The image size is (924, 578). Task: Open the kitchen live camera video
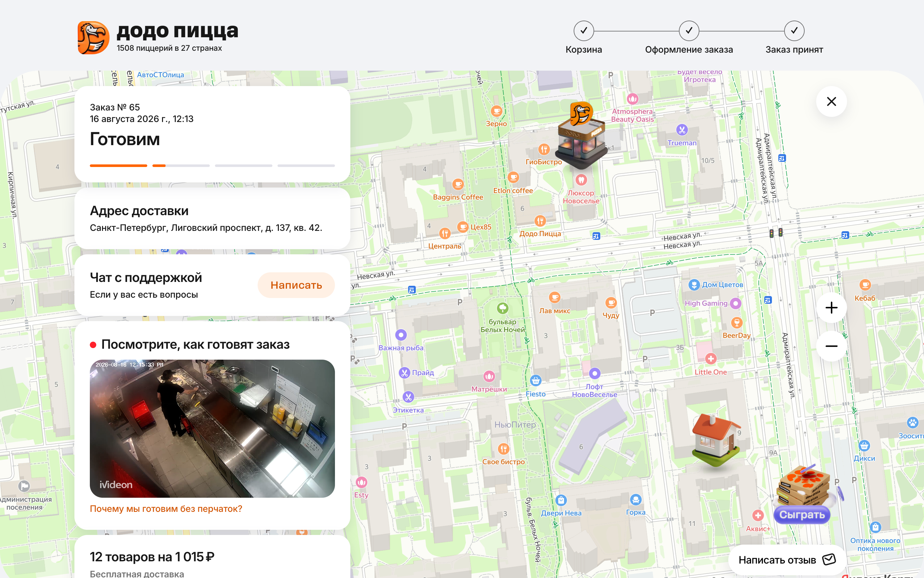[x=212, y=429]
